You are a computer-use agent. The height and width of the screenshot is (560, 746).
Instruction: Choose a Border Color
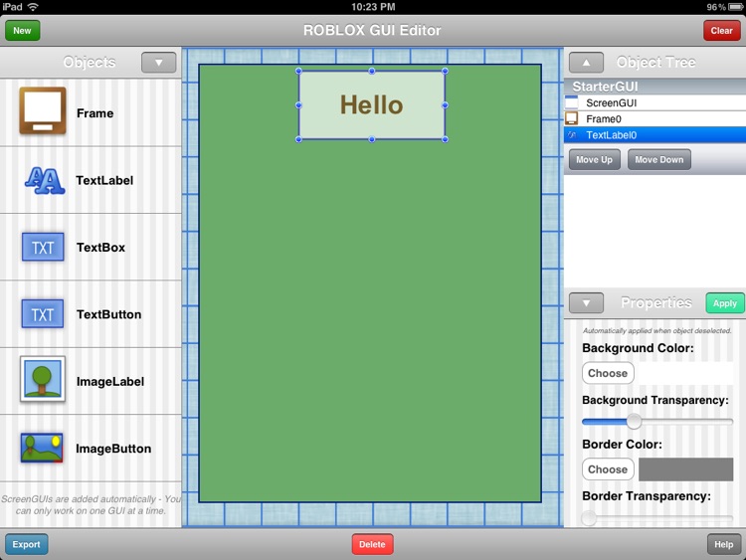click(608, 469)
